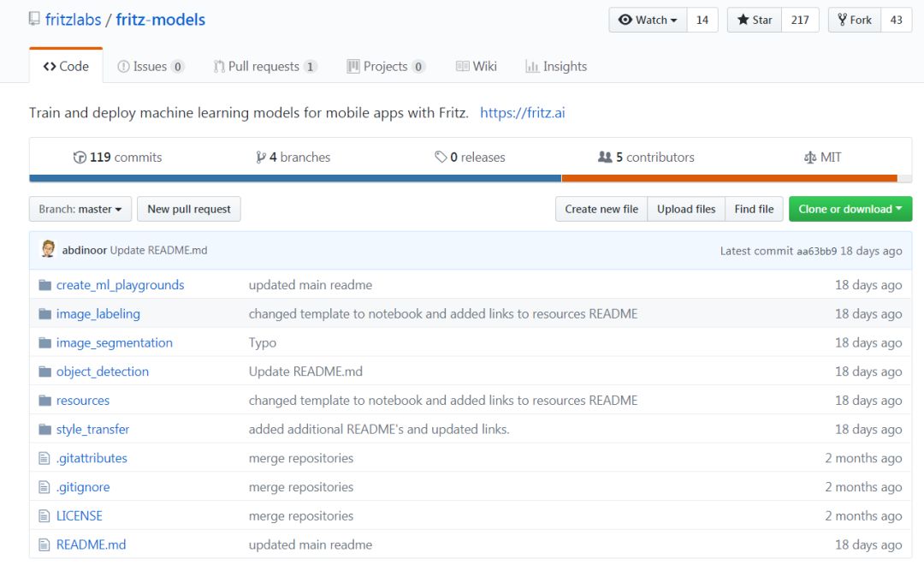Click the blue segment of the language bar

295,178
